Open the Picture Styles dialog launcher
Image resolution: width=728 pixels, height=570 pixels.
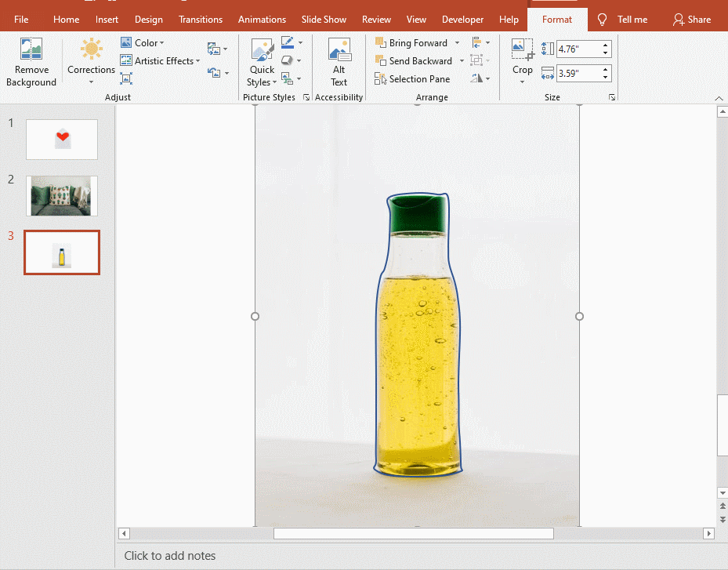pos(306,97)
